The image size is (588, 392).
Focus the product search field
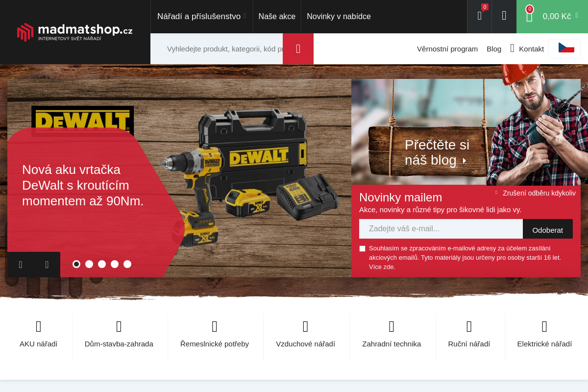[x=217, y=49]
